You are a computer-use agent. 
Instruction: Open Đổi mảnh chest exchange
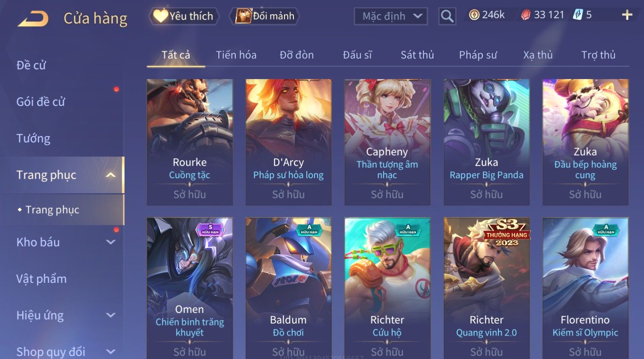(265, 16)
